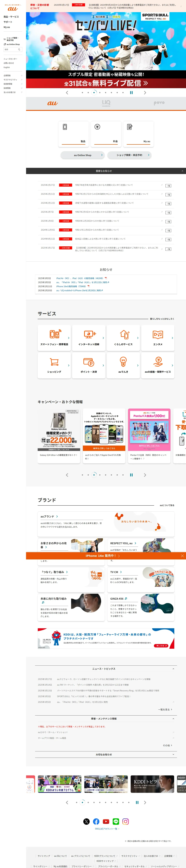Close the iPhone 16e 販売中 orange banner

coord(182,556)
